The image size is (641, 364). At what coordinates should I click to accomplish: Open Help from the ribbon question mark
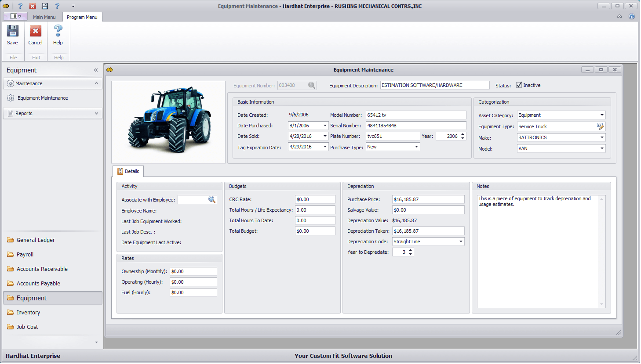[x=58, y=32]
